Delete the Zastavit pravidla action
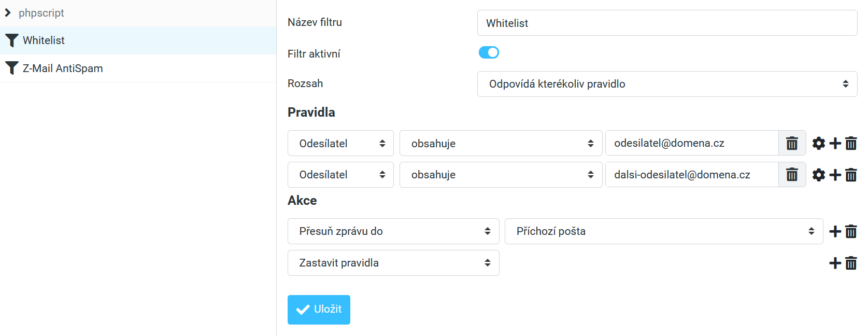868x336 pixels. (851, 263)
